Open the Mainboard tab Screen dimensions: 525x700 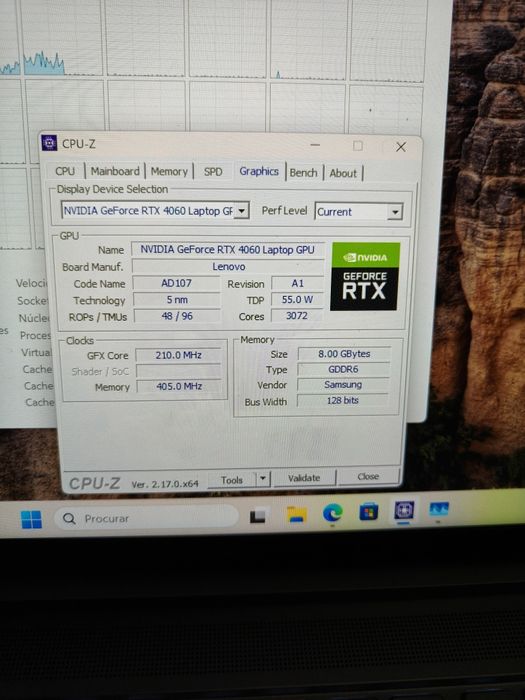[x=115, y=171]
